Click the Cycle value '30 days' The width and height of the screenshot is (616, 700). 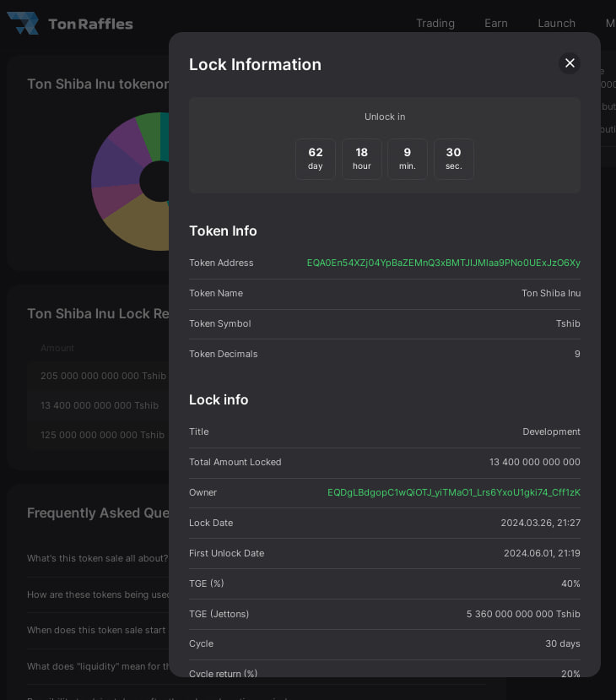(x=563, y=643)
